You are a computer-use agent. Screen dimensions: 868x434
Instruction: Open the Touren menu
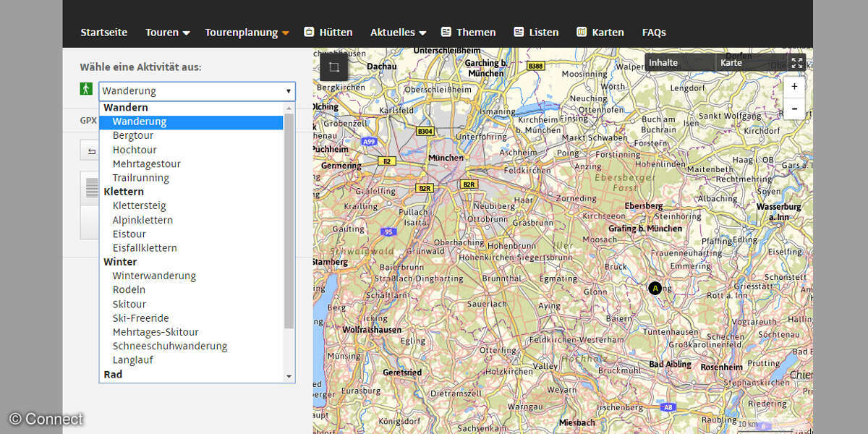[x=168, y=33]
